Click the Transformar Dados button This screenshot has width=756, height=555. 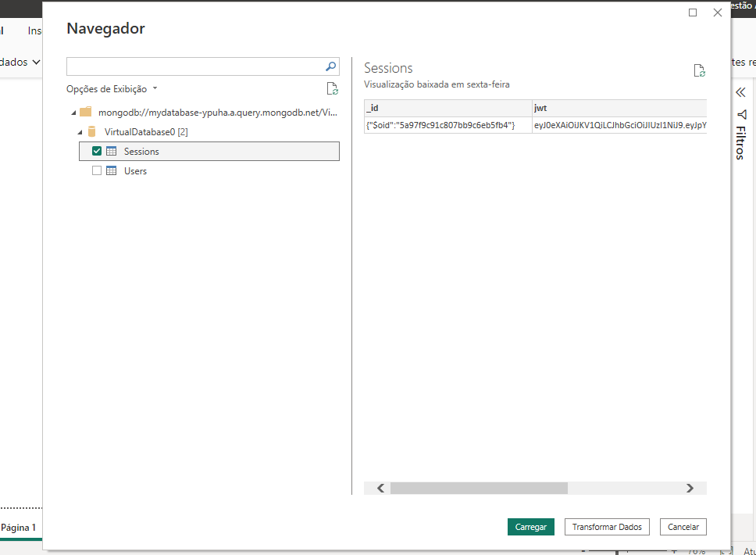[607, 527]
